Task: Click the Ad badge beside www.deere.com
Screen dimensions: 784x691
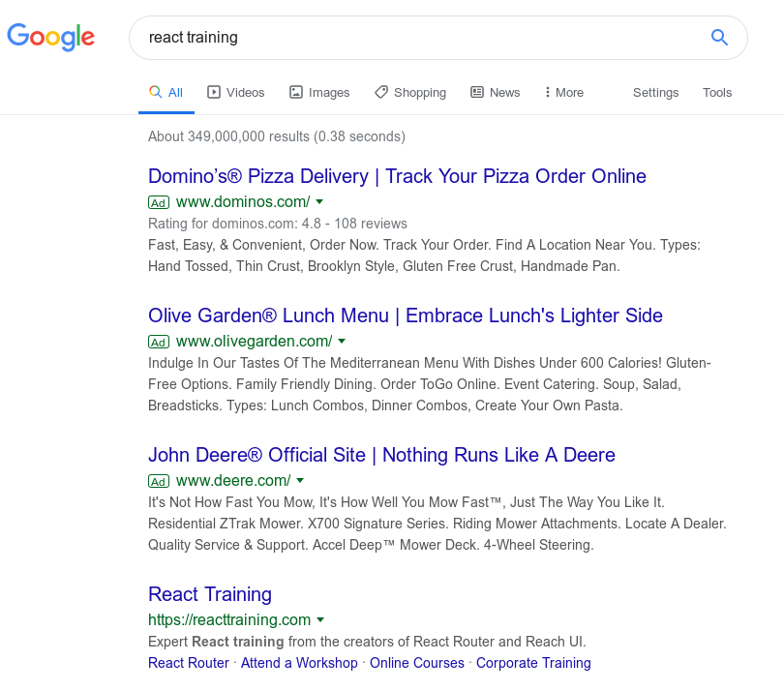Action: (159, 482)
